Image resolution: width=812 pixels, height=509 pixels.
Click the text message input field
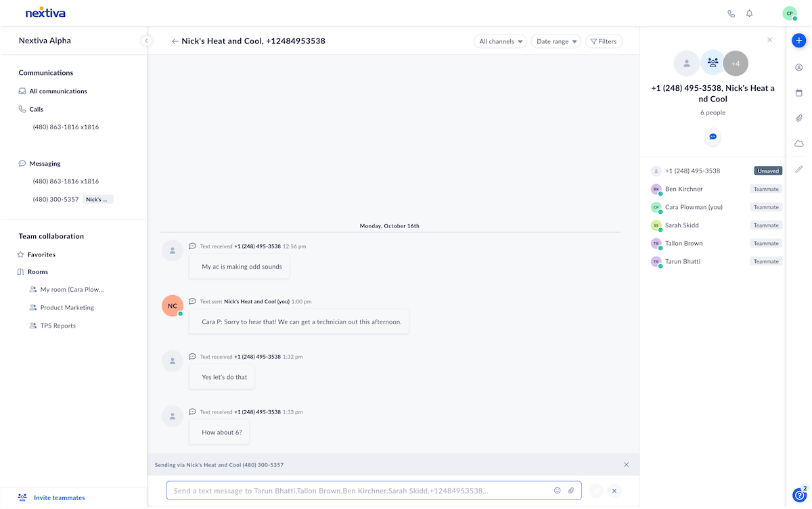[374, 491]
